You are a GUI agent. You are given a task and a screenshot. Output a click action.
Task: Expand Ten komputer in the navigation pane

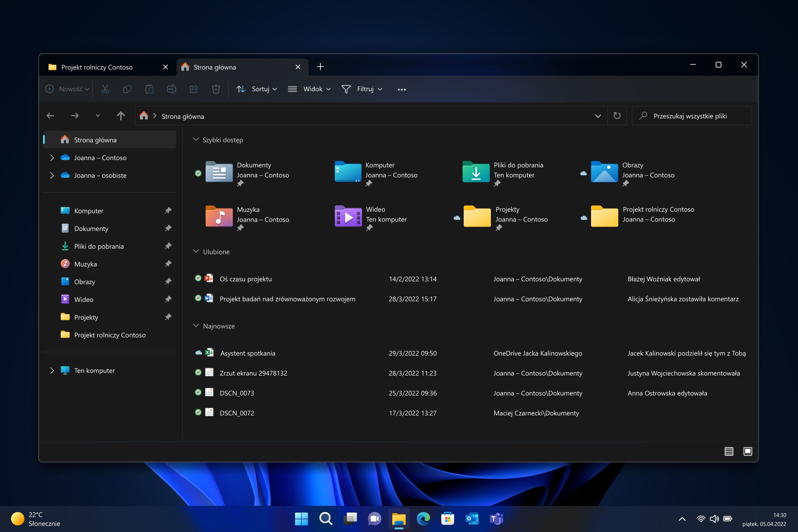coord(52,371)
